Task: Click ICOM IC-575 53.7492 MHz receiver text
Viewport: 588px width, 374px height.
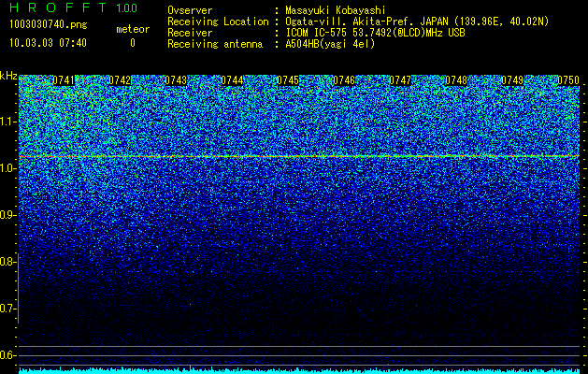Action: pos(375,33)
